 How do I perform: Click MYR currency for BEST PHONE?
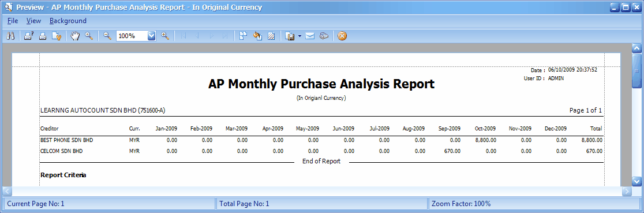(x=134, y=140)
